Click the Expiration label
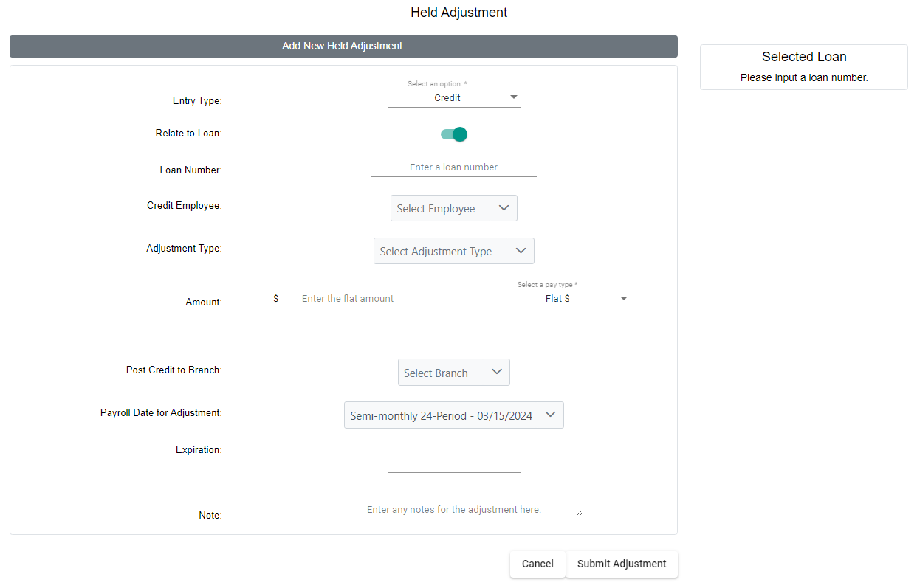 (199, 449)
